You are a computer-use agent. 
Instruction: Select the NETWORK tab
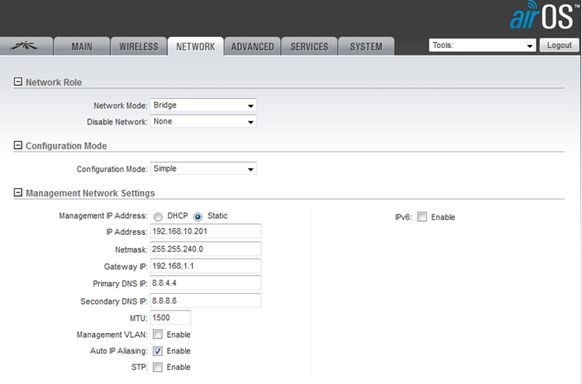coord(196,46)
